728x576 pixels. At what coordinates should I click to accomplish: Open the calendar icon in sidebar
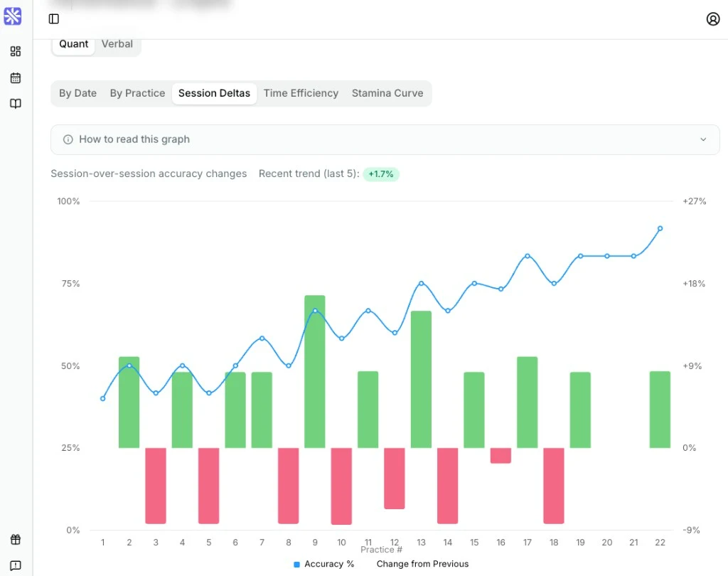[16, 78]
